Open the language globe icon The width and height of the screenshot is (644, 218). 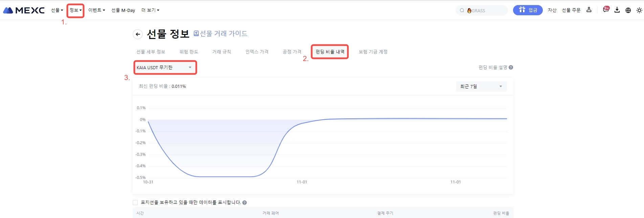click(628, 10)
